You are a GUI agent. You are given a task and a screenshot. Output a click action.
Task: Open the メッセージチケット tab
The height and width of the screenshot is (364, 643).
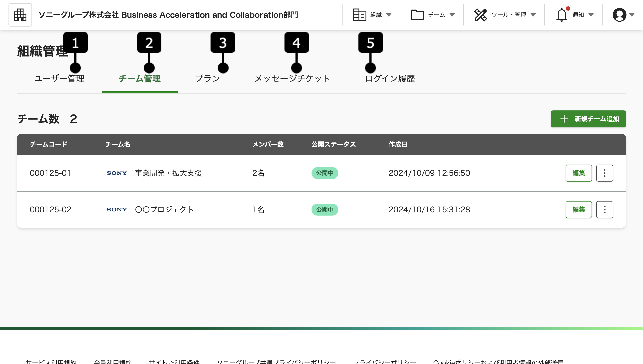coord(292,79)
